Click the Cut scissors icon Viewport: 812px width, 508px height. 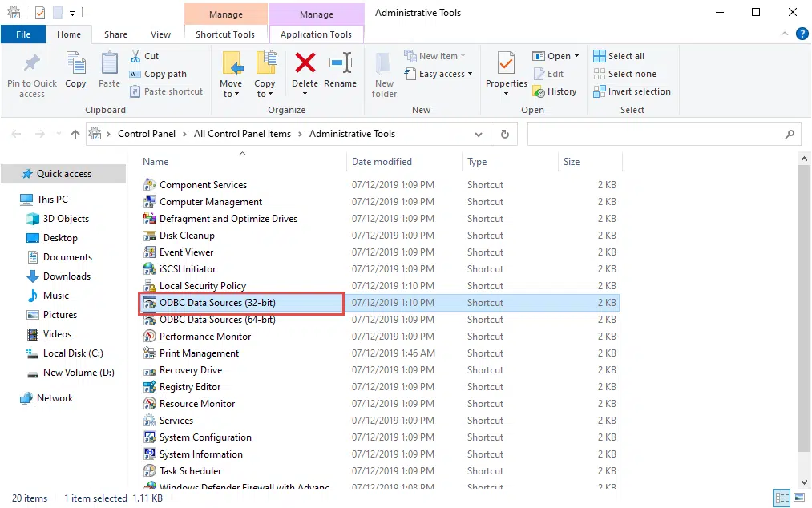click(x=135, y=56)
